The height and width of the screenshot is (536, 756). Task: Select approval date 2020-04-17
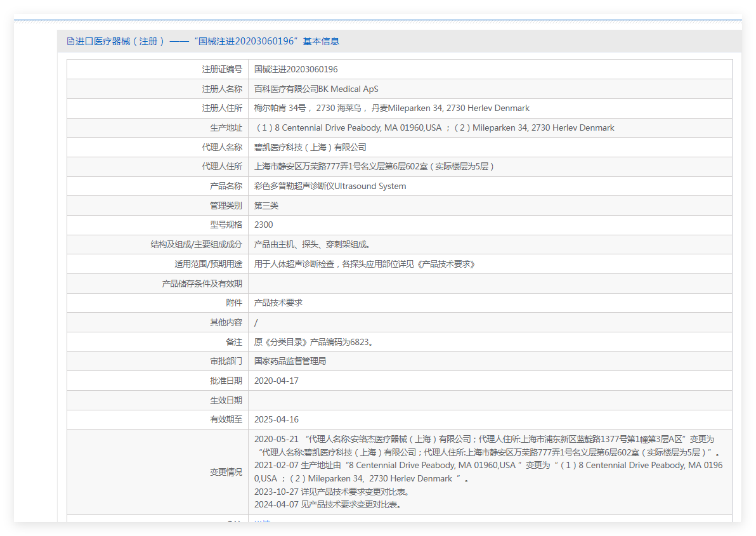(x=277, y=381)
